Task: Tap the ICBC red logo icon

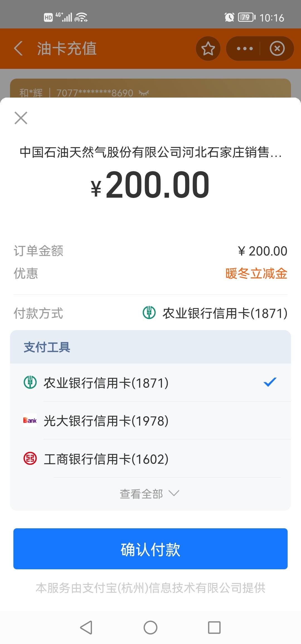Action: pyautogui.click(x=30, y=458)
